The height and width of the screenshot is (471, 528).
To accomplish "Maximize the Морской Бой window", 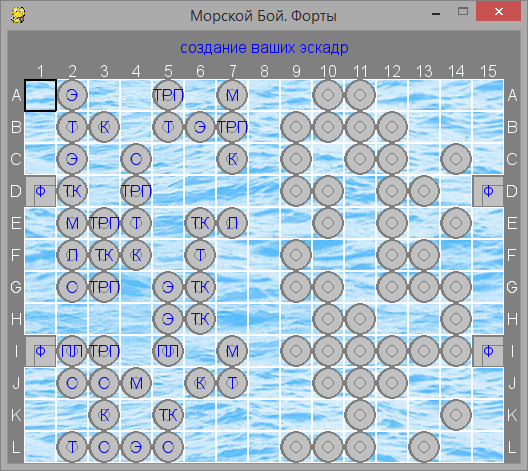I will (x=463, y=12).
